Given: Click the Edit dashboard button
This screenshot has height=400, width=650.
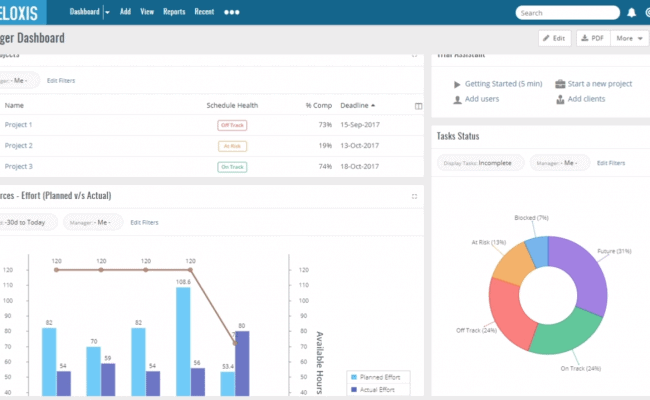Looking at the screenshot, I should click(555, 38).
